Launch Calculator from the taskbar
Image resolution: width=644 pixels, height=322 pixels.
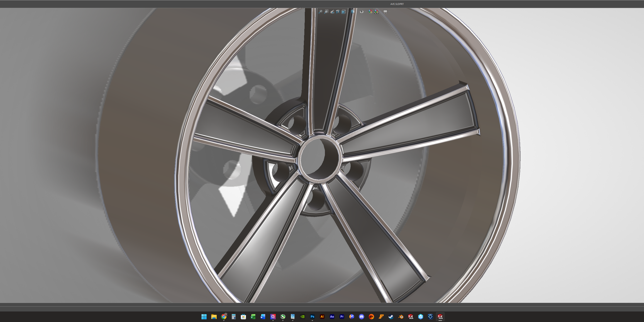[x=234, y=317]
